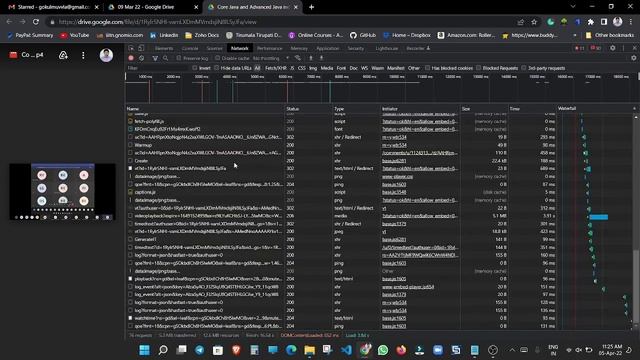The height and width of the screenshot is (360, 640).
Task: Open the No throttling dropdown
Action: (x=271, y=58)
